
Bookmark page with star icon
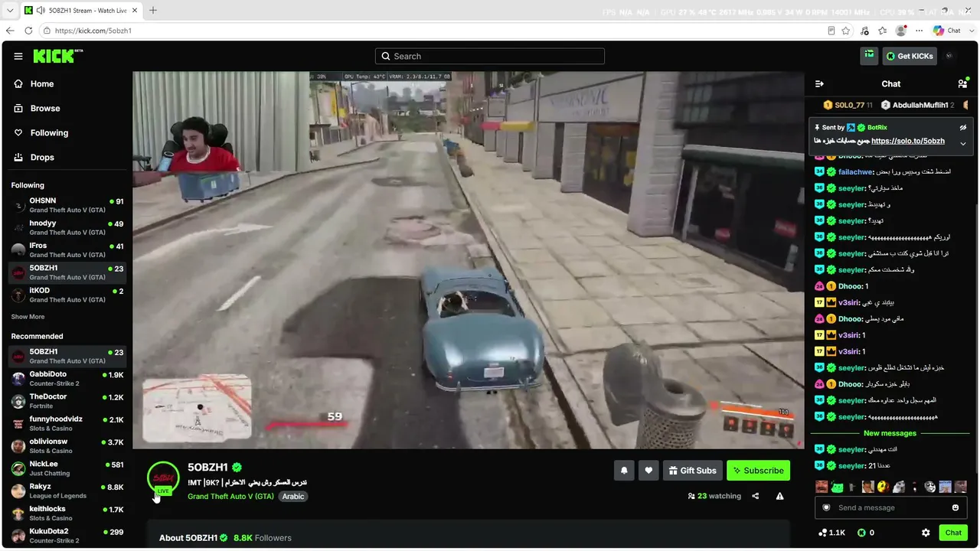pos(846,31)
